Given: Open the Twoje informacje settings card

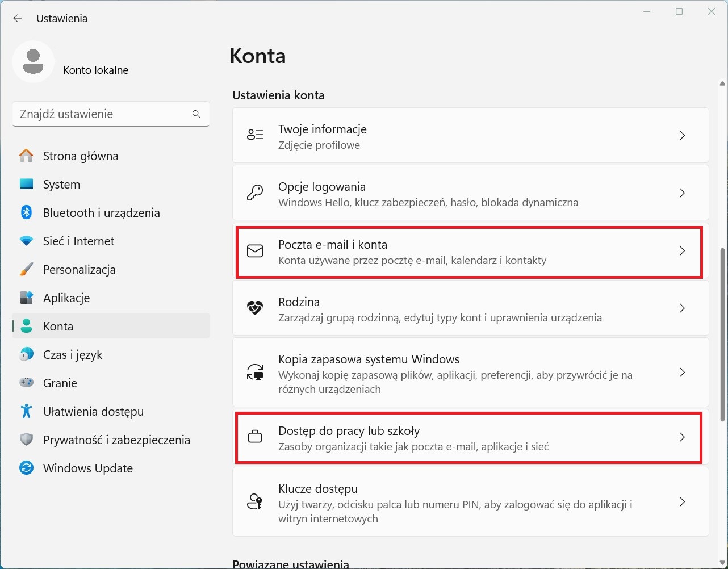Looking at the screenshot, I should pyautogui.click(x=471, y=136).
